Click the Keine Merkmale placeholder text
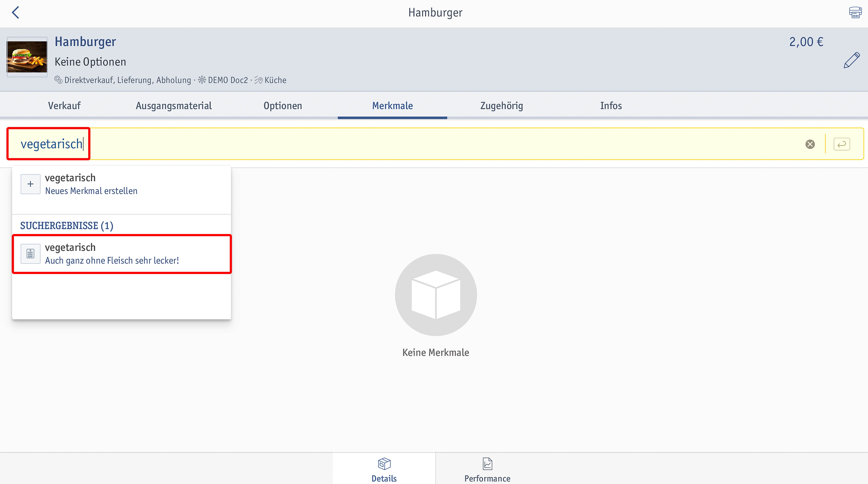The height and width of the screenshot is (484, 868). point(435,353)
